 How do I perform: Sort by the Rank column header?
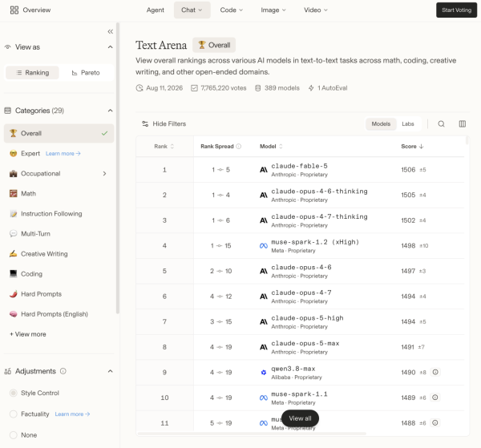tap(164, 147)
